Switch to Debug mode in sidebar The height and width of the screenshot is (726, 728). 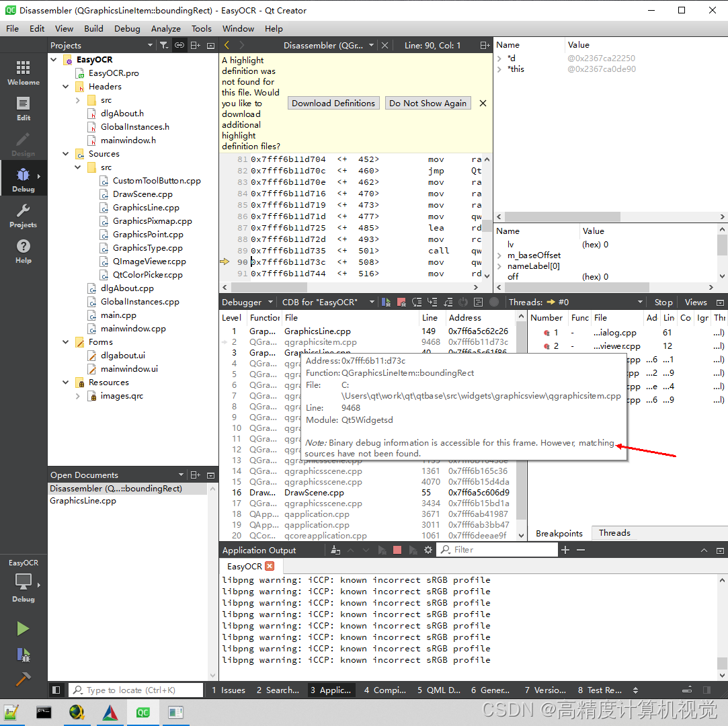(x=24, y=180)
